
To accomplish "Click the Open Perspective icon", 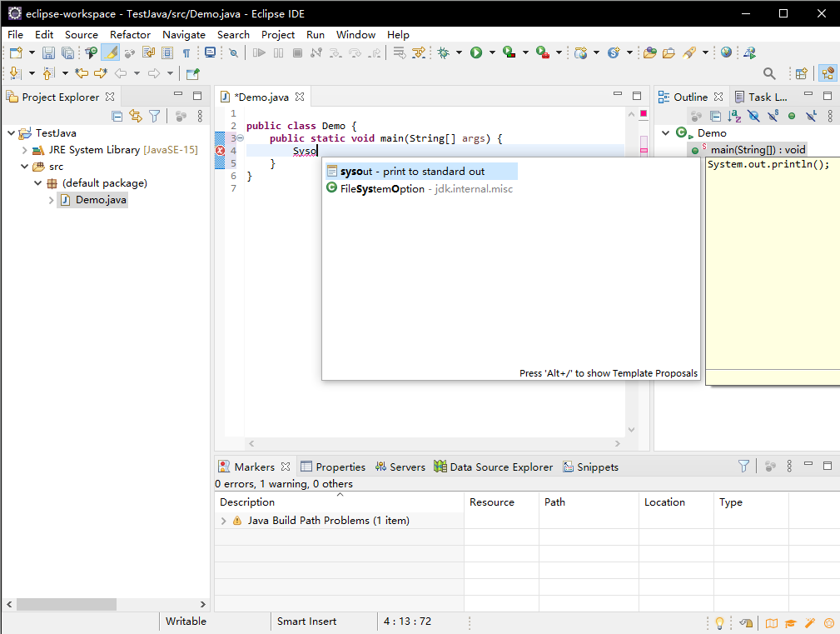I will 802,73.
